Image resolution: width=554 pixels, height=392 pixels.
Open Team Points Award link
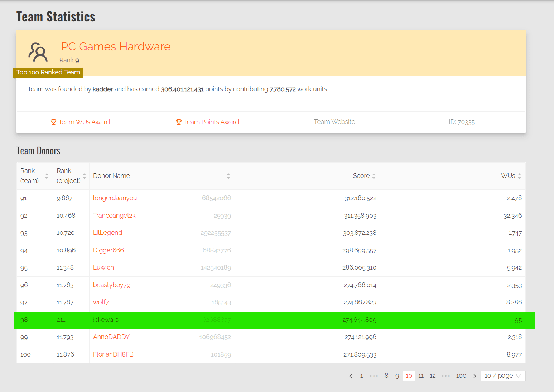coord(207,122)
